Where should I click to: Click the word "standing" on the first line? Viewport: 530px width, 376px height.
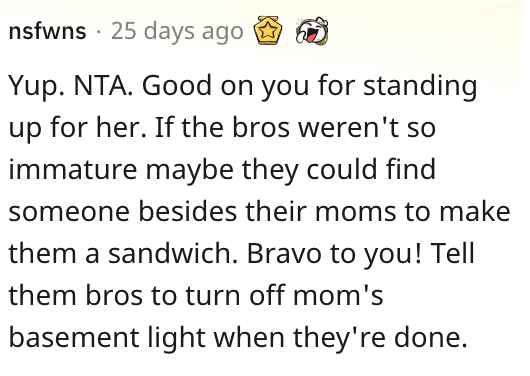(x=420, y=87)
